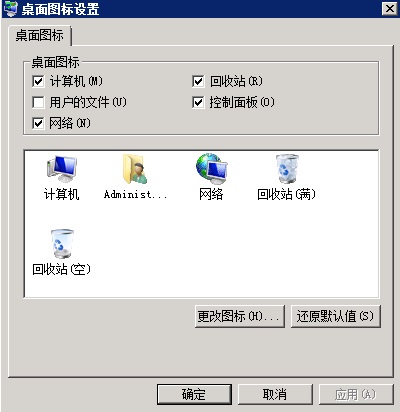The width and height of the screenshot is (400, 412).
Task: Select the Administrator user folder icon
Action: 135,169
